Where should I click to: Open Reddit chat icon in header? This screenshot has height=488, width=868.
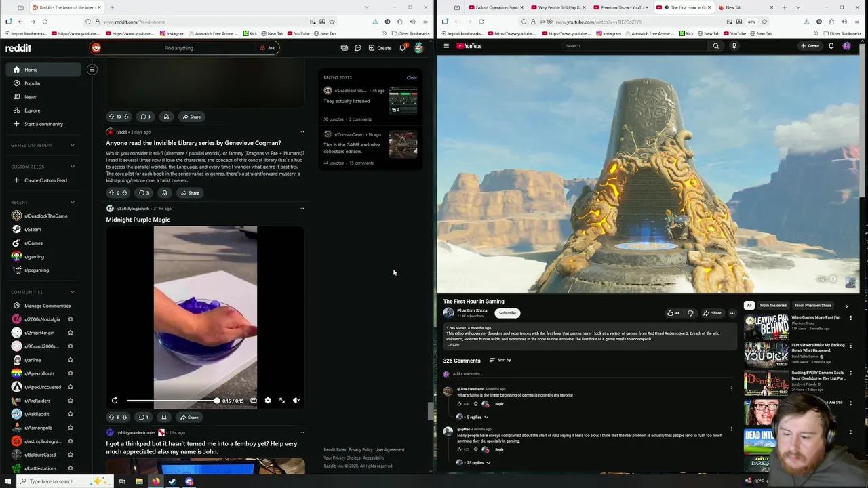click(357, 48)
